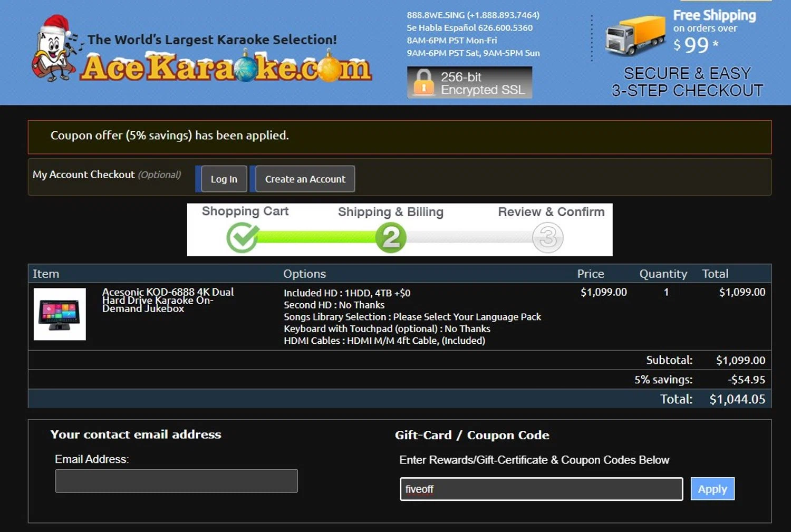
Task: Click the Free Shipping on orders over $99 text
Action: pyautogui.click(x=715, y=32)
